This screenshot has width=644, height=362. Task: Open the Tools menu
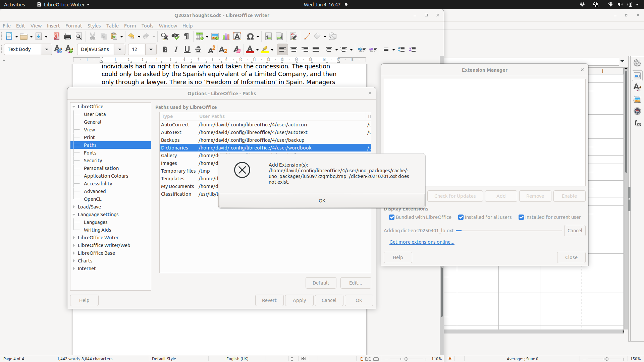[147, 26]
